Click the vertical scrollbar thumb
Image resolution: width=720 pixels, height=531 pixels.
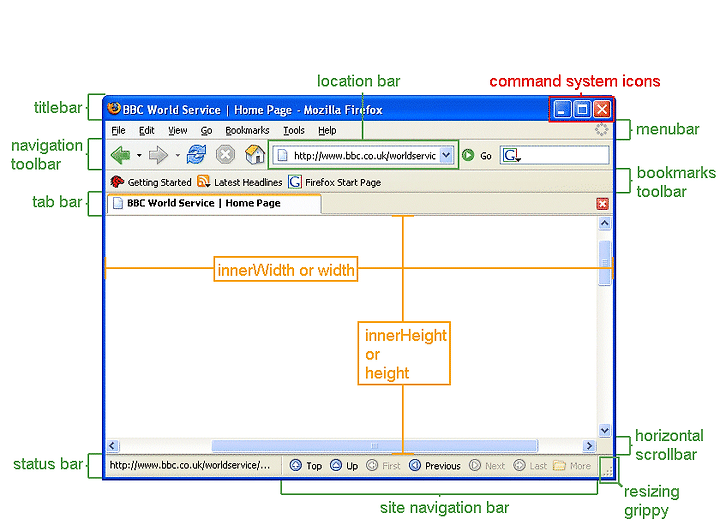605,263
